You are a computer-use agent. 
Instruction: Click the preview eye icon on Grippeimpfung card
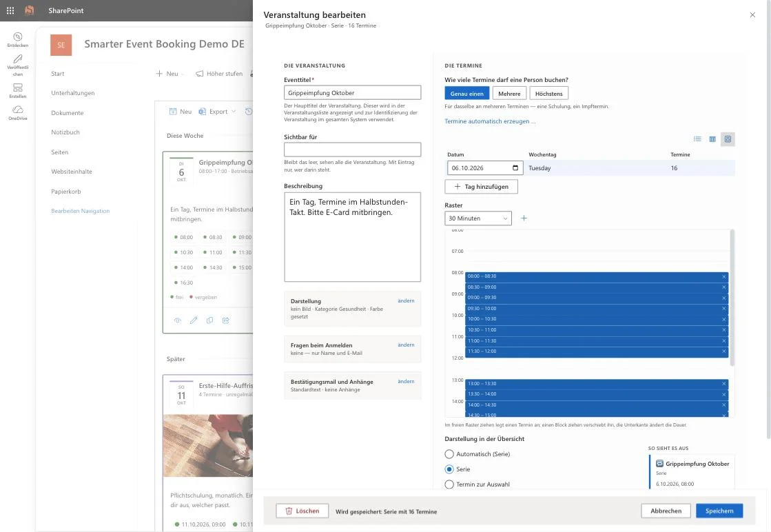tap(178, 320)
